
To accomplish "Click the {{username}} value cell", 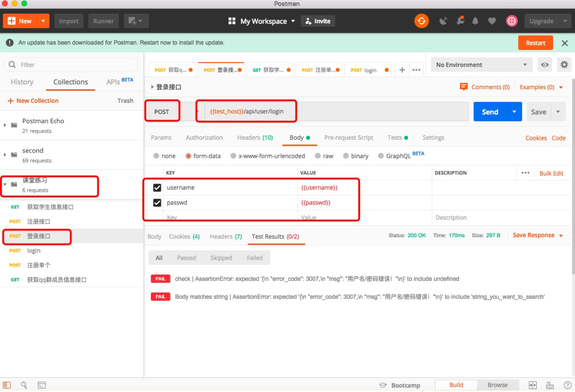I will pyautogui.click(x=365, y=188).
